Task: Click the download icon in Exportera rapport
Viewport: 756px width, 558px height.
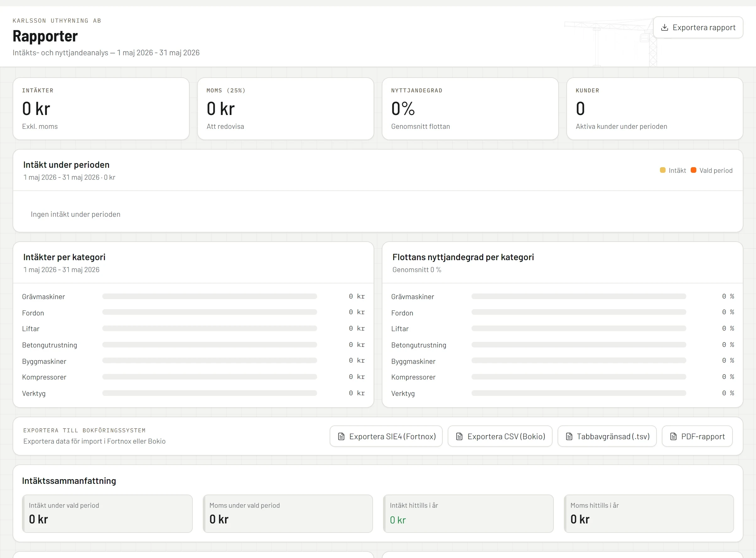Action: click(664, 27)
